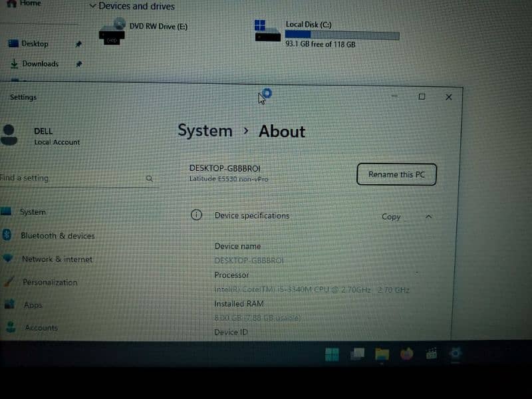Launch Firefox from the taskbar

(406, 354)
